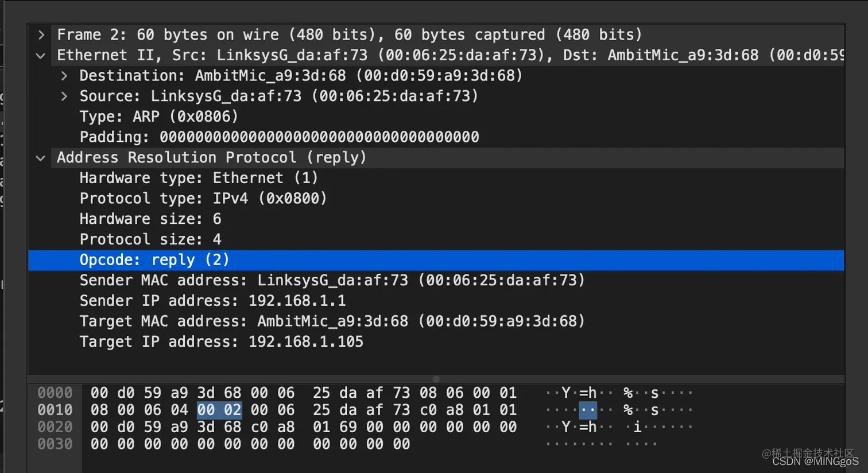The width and height of the screenshot is (868, 473).
Task: Click the highlighted Opcode: reply (2) row
Action: (436, 260)
